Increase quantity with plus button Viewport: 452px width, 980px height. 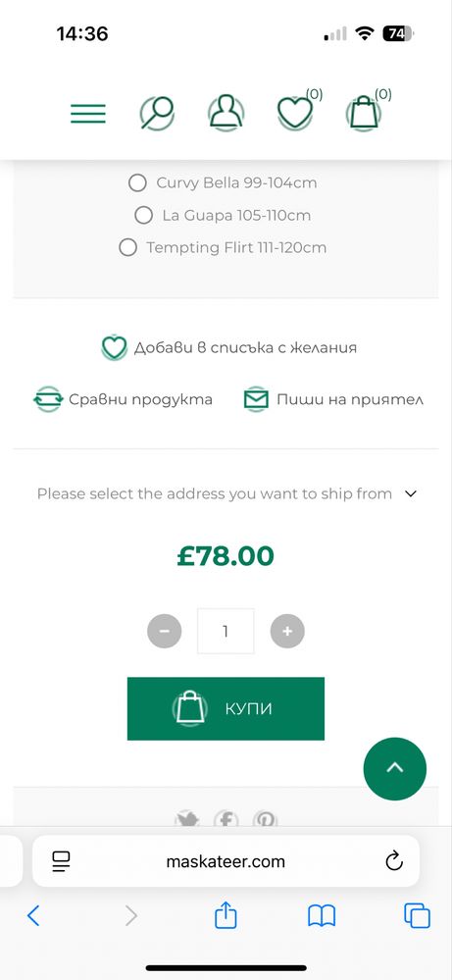point(287,631)
